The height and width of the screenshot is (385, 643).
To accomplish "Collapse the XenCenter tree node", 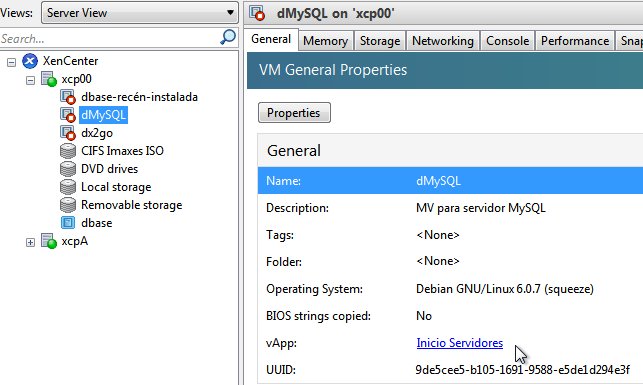I will click(11, 62).
